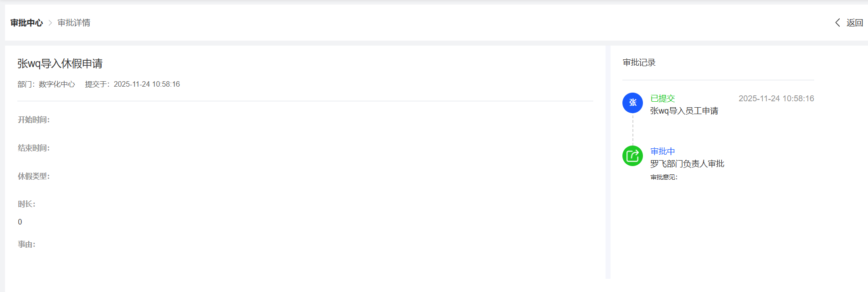The width and height of the screenshot is (868, 292).
Task: Click the 张wq导入休假申请 title
Action: coord(60,63)
